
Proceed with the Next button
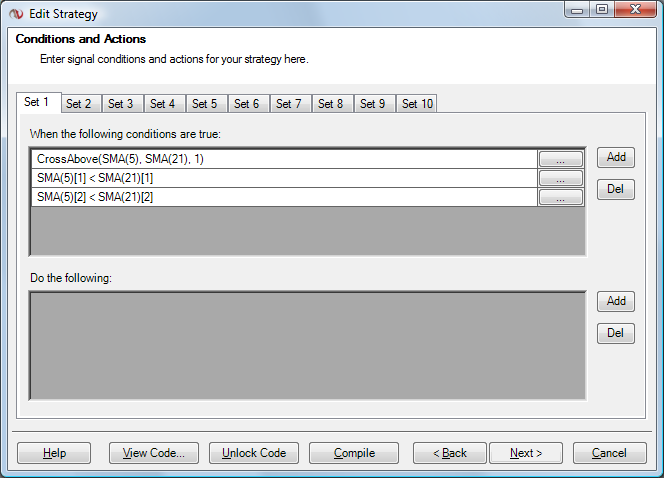526,453
